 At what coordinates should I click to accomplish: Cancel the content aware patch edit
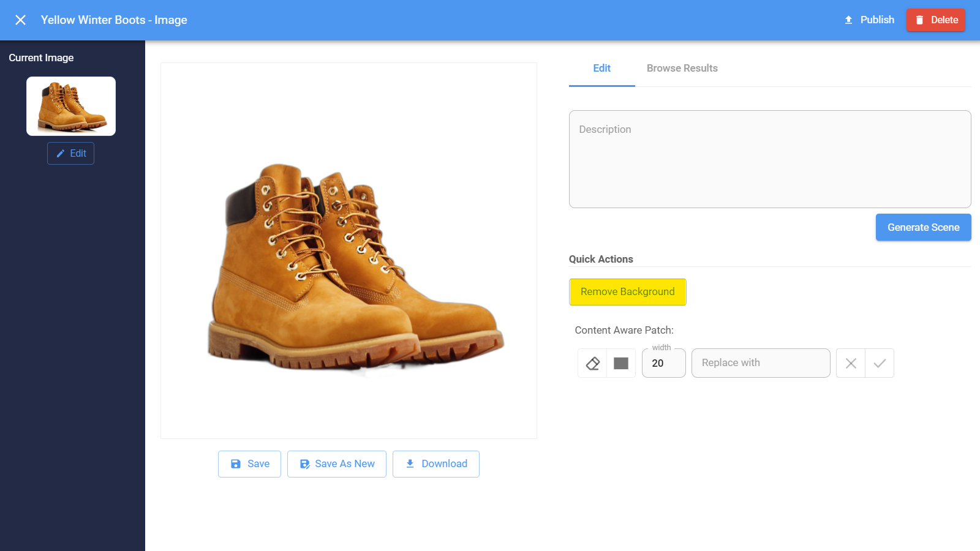point(850,362)
